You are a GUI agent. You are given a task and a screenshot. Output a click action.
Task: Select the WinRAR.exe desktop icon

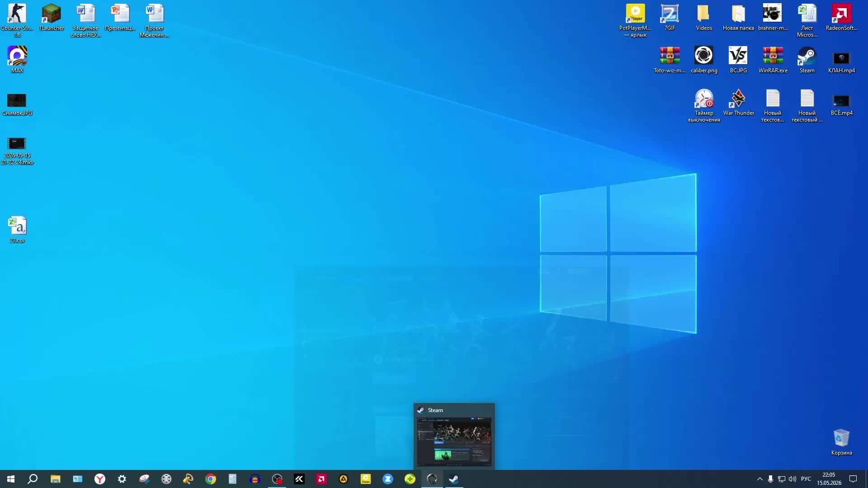pos(773,60)
